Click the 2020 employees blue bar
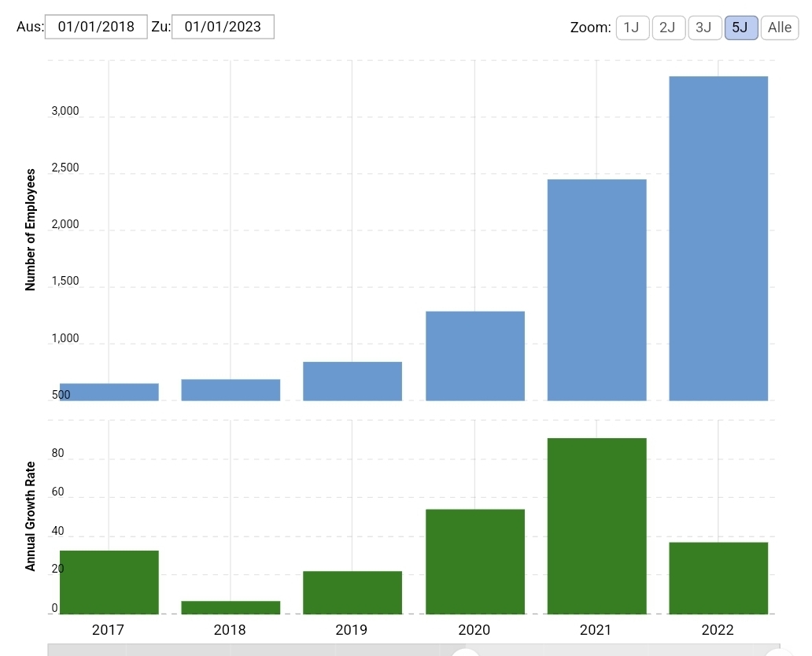This screenshot has height=656, width=812. pos(475,356)
